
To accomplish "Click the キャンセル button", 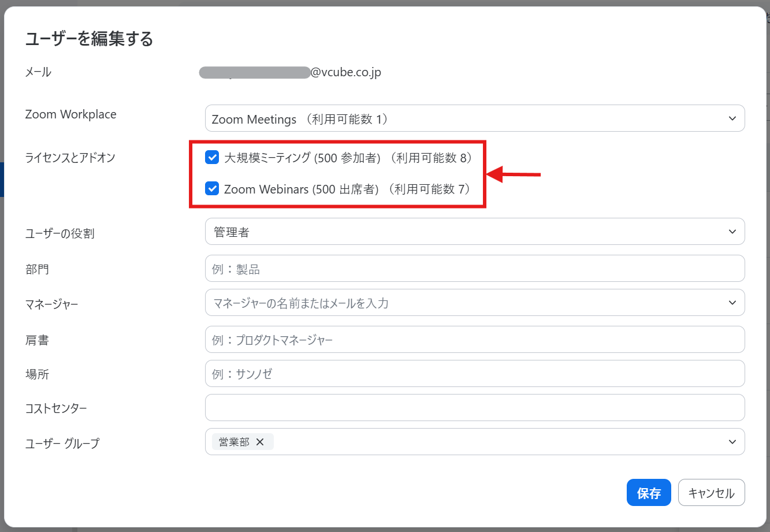I will click(712, 493).
